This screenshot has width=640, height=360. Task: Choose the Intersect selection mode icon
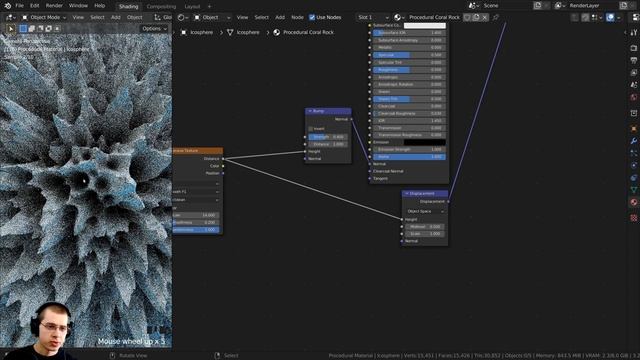tap(57, 29)
